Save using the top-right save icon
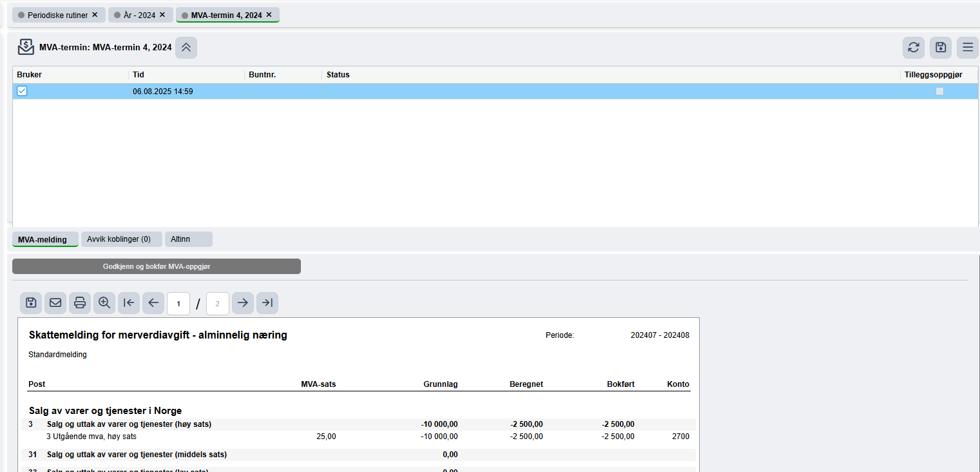This screenshot has height=472, width=980. pos(941,47)
